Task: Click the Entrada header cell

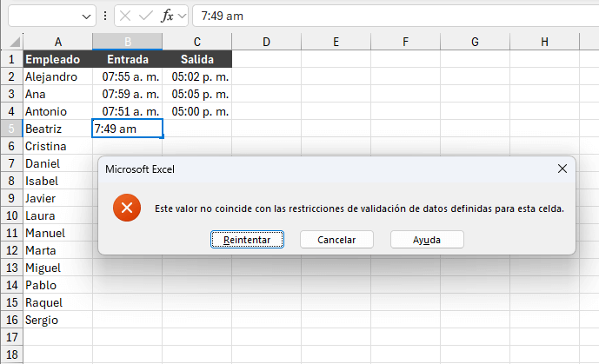Action: click(127, 59)
